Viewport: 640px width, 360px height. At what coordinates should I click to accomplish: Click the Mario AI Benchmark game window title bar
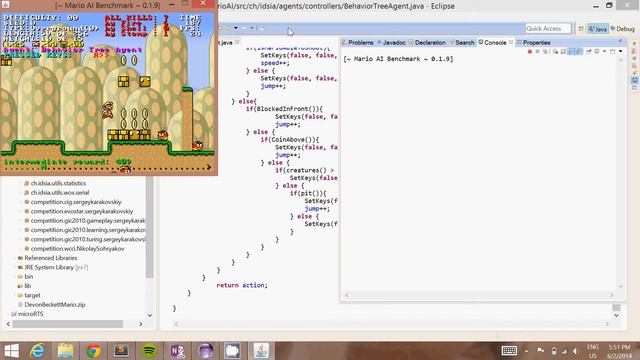[108, 6]
